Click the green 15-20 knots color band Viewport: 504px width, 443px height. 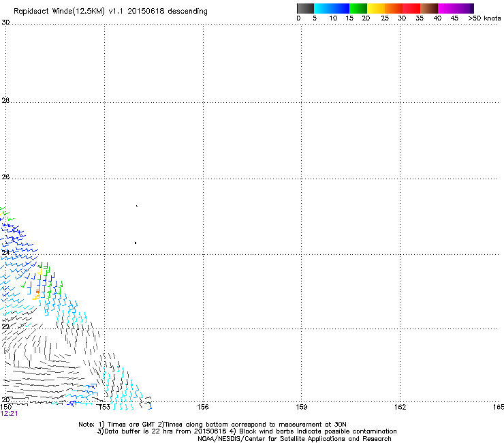(358, 8)
